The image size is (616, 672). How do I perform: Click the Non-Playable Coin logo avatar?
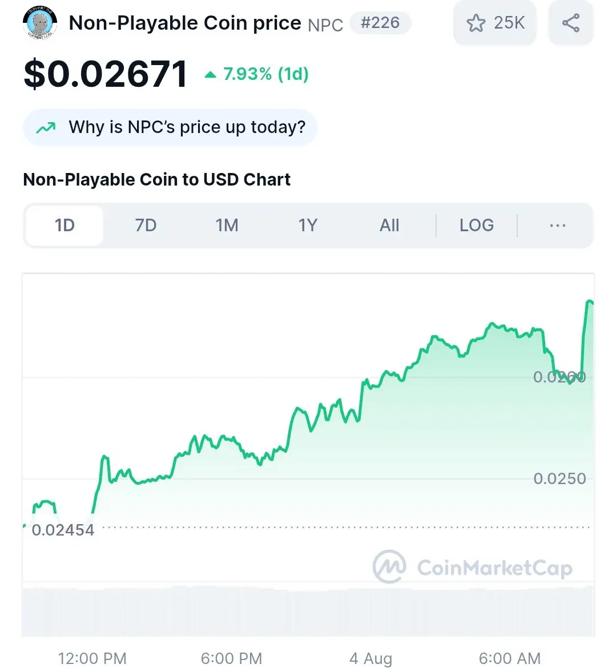40,23
